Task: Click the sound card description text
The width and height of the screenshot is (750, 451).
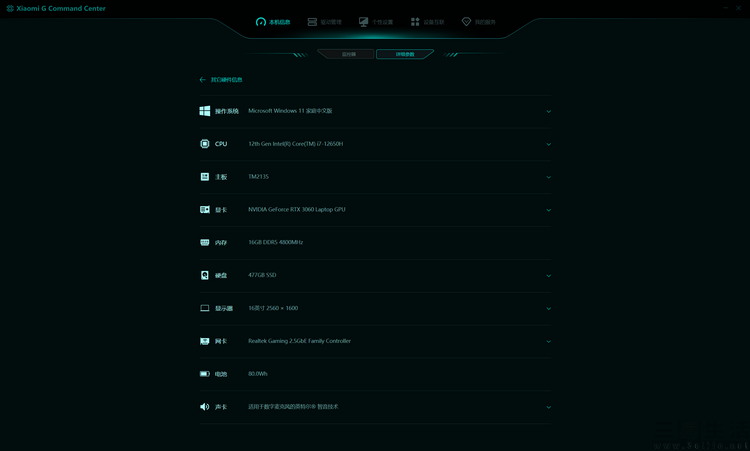Action: click(x=293, y=407)
